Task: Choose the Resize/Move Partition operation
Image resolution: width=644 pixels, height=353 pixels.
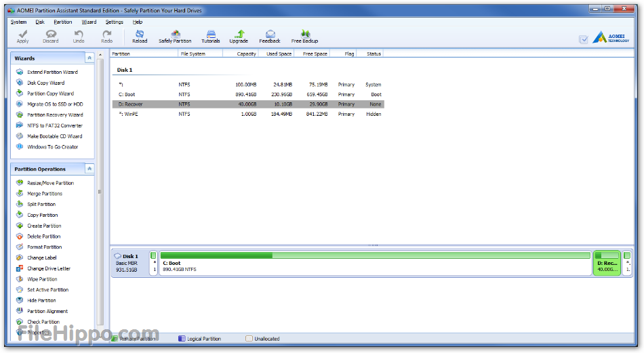Action: pos(50,183)
